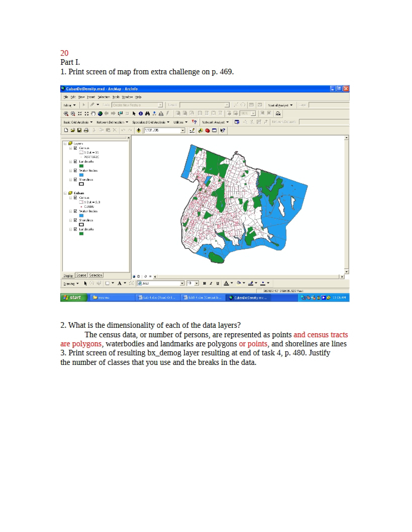Switch to the Source tab

coord(81,275)
